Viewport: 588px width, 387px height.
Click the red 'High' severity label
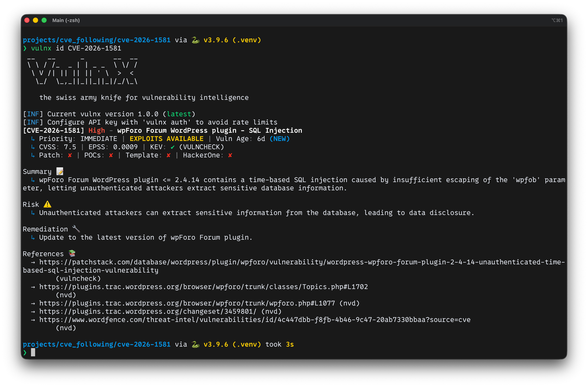click(96, 130)
